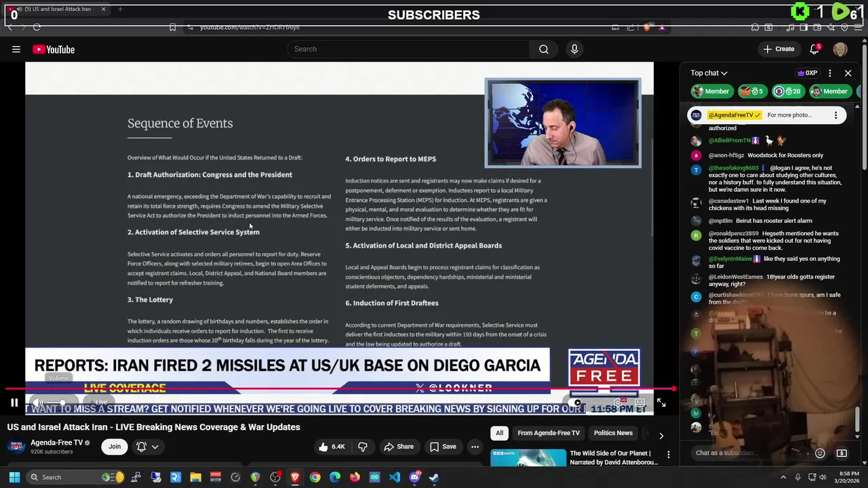
Task: Open Steam from taskbar
Action: (434, 477)
